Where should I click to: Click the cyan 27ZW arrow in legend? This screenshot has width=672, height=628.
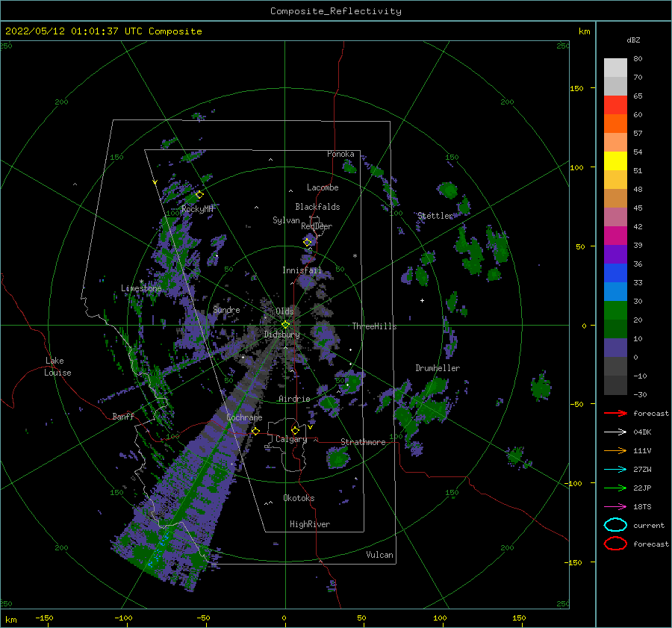[x=615, y=470]
